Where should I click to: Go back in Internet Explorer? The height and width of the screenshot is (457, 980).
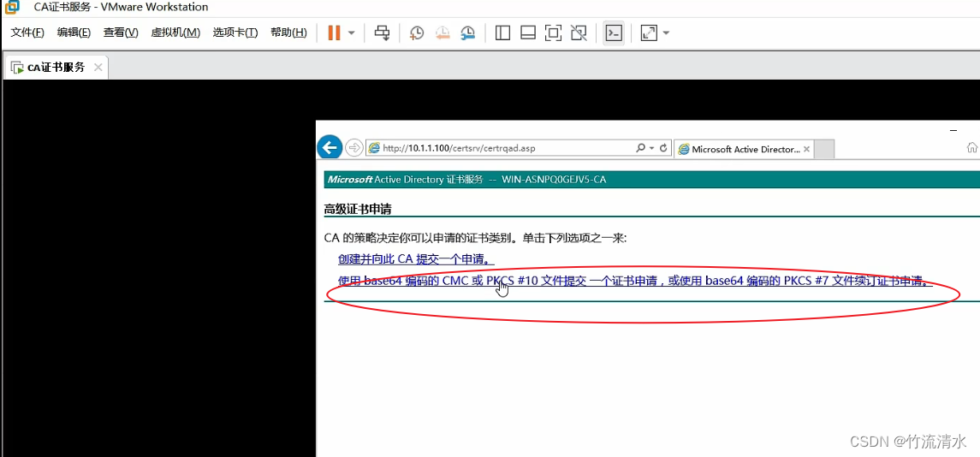pyautogui.click(x=330, y=147)
